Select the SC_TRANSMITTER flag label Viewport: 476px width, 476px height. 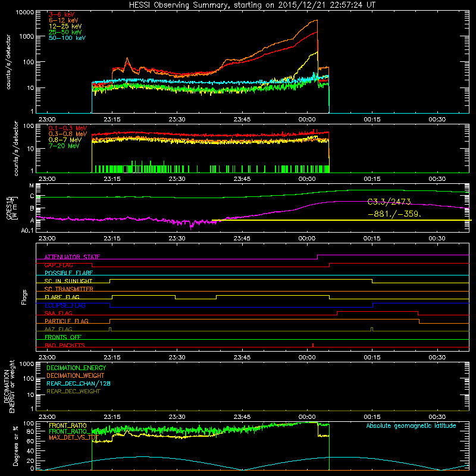(69, 289)
